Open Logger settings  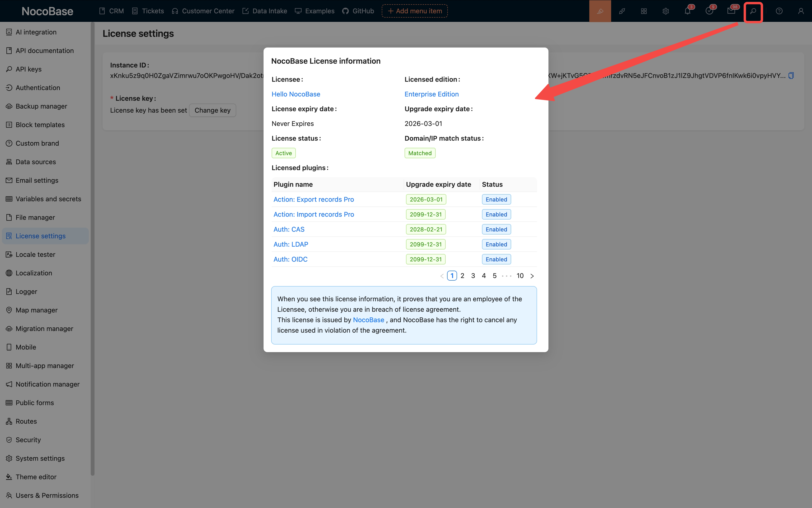coord(45,292)
